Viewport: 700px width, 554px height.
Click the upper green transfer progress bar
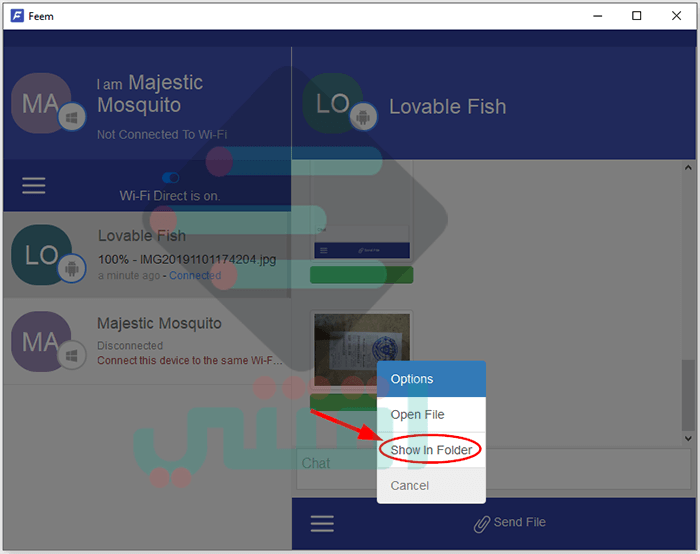coord(362,275)
